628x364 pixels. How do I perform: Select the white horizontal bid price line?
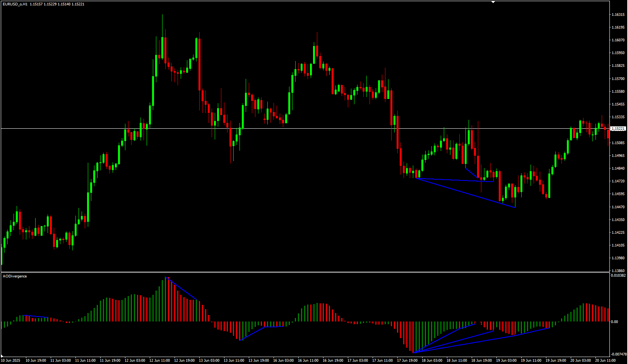[x=310, y=128]
